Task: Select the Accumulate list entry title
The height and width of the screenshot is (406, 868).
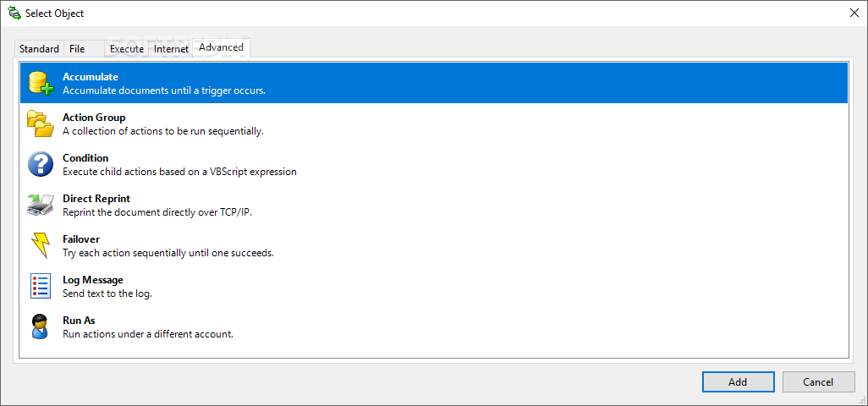Action: pos(91,77)
